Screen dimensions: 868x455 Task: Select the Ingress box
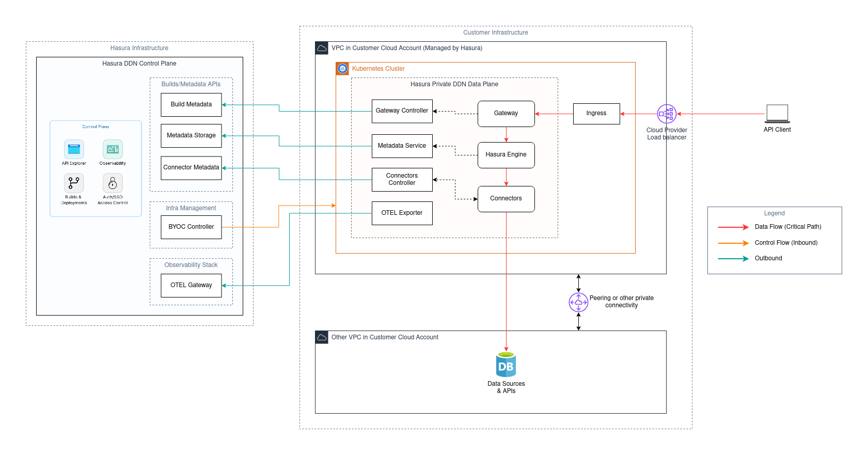596,114
